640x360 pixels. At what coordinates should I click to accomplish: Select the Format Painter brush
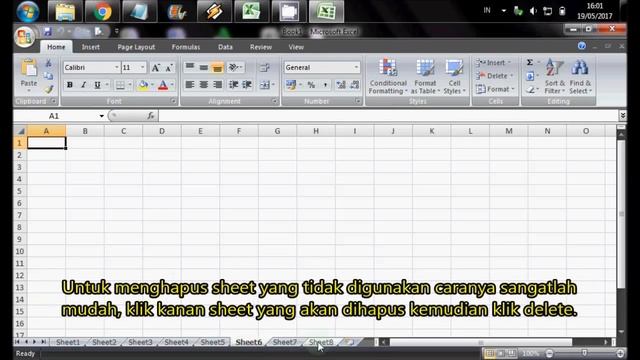point(49,89)
